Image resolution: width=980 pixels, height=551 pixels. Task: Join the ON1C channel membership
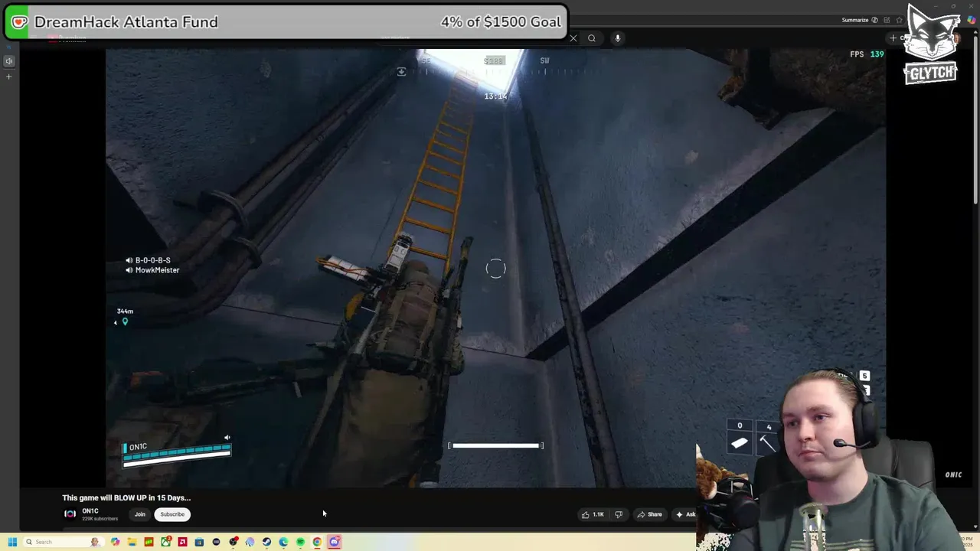pos(140,514)
